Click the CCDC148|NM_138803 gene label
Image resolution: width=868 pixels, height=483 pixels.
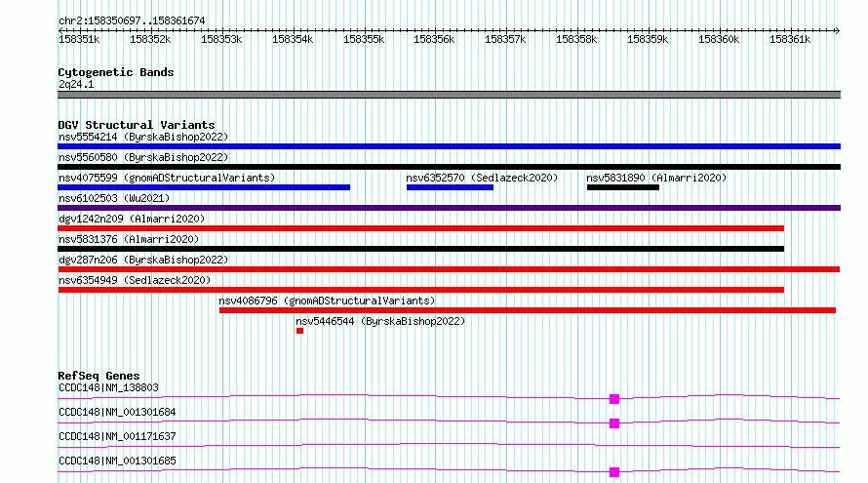[108, 387]
